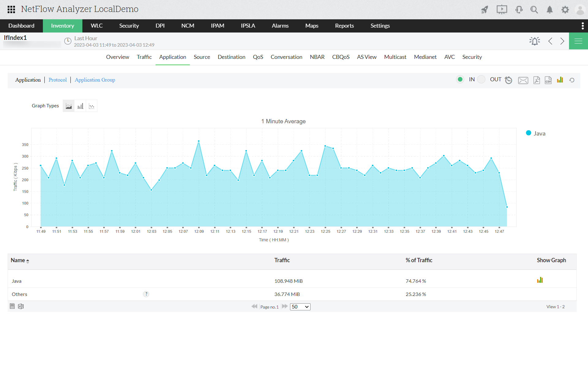Viewport: 588px width, 368px height.
Task: Select the bar chart graph type
Action: 80,106
